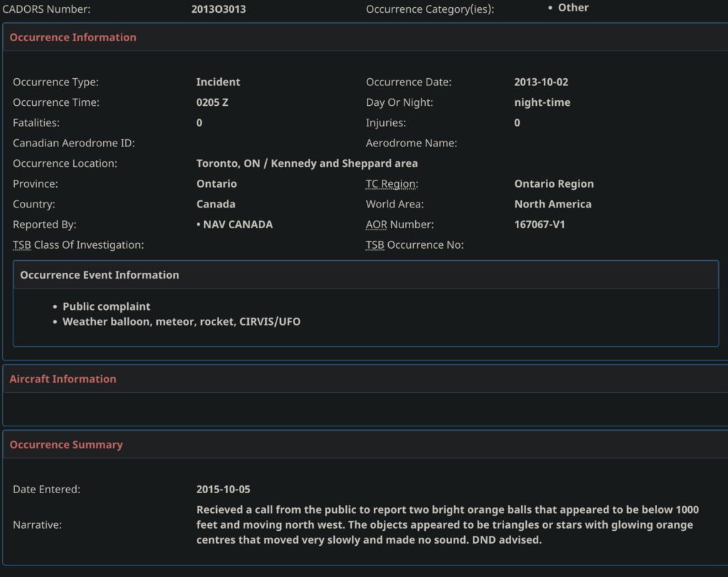728x577 pixels.
Task: Click the occurrence time value 0205 Z
Action: pos(212,102)
